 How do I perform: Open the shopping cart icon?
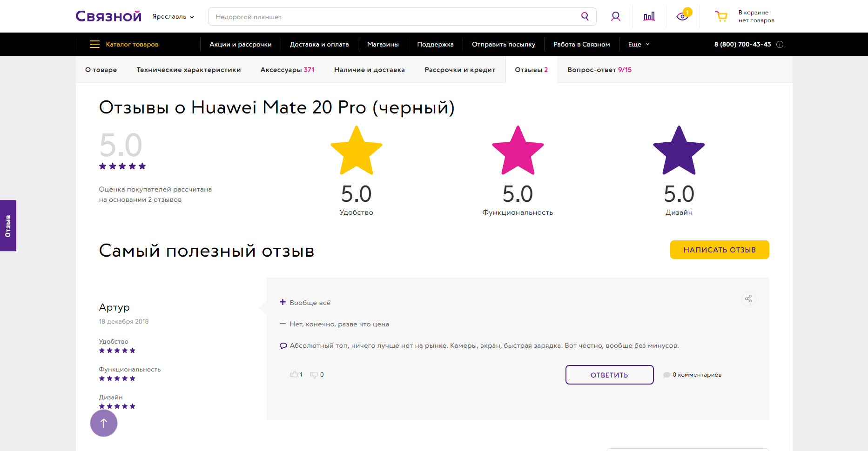pos(721,17)
